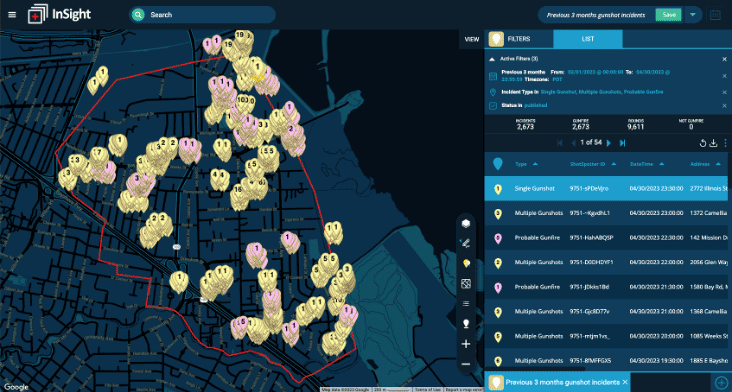Collapse the Active Filters section
The width and height of the screenshot is (732, 392).
coord(492,59)
